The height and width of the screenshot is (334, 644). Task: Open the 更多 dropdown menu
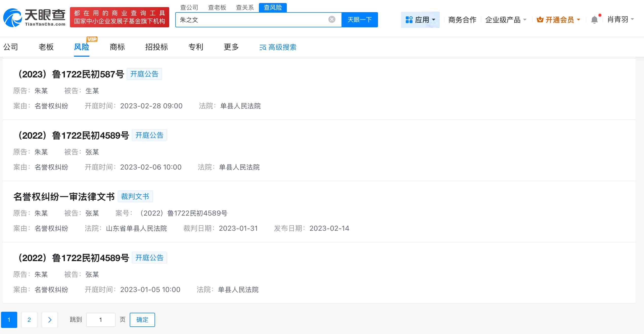(231, 47)
